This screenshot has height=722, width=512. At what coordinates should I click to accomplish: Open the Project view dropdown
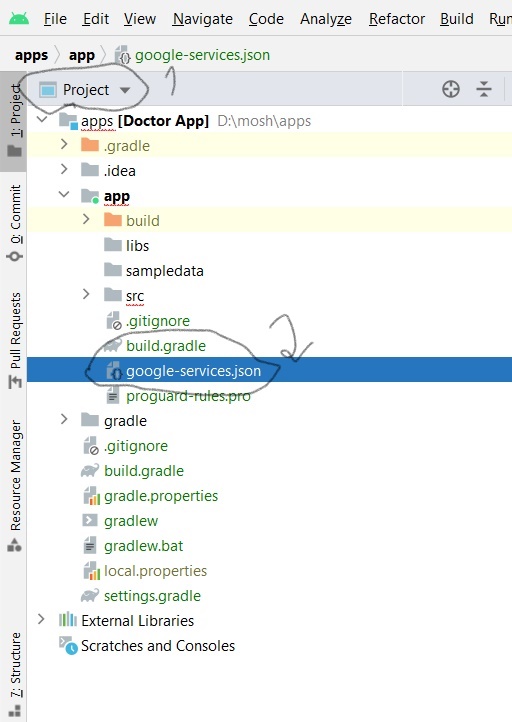(x=86, y=90)
